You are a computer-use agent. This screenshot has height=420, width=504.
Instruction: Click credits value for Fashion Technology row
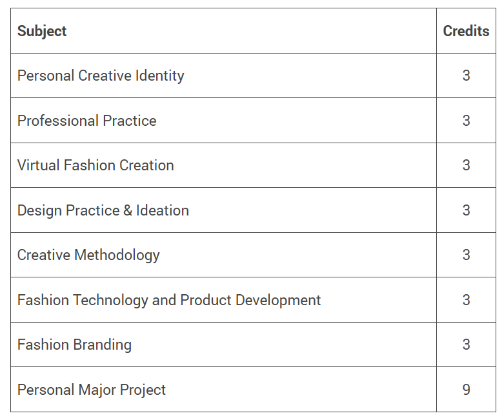466,300
